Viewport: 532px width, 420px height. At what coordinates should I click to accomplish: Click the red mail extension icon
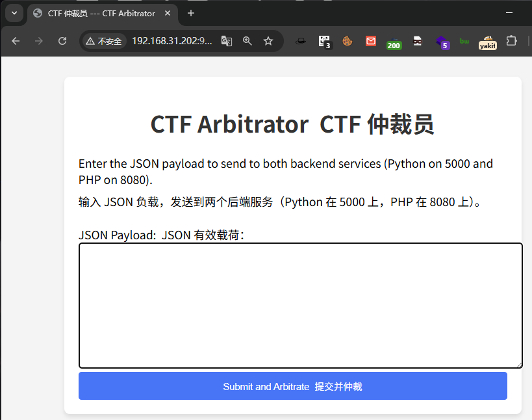coord(371,41)
